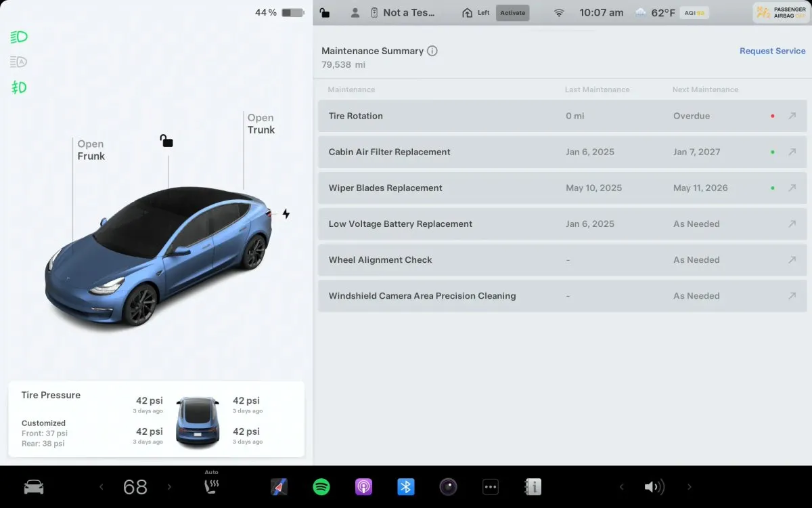This screenshot has width=812, height=508.
Task: Select the auto headlights icon
Action: click(x=18, y=62)
